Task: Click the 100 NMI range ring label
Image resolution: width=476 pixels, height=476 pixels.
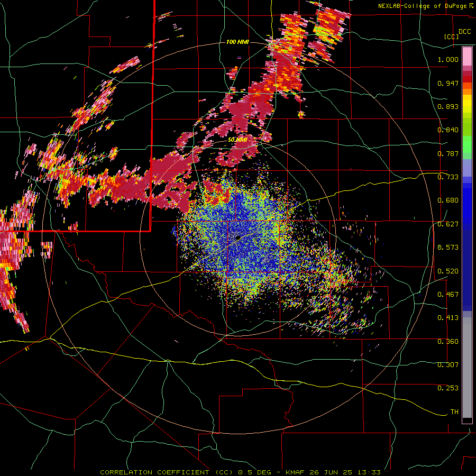Action: [x=237, y=42]
